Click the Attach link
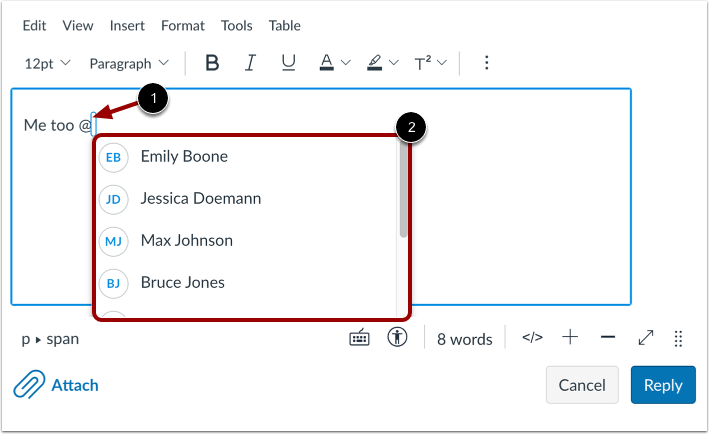 pyautogui.click(x=75, y=385)
